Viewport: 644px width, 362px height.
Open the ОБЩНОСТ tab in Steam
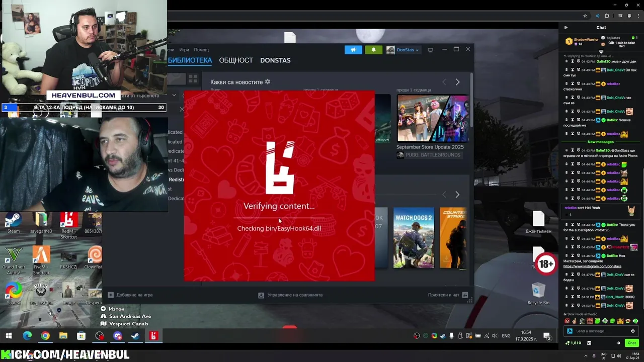[x=236, y=60]
